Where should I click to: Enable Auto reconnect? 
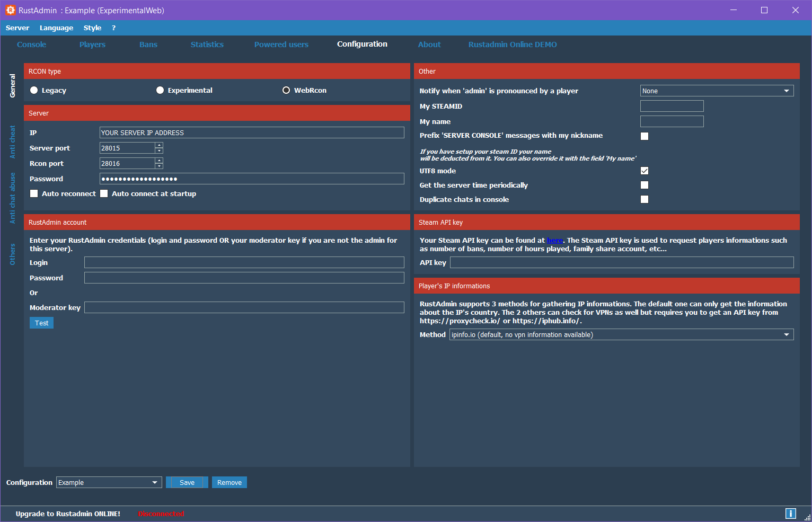34,193
